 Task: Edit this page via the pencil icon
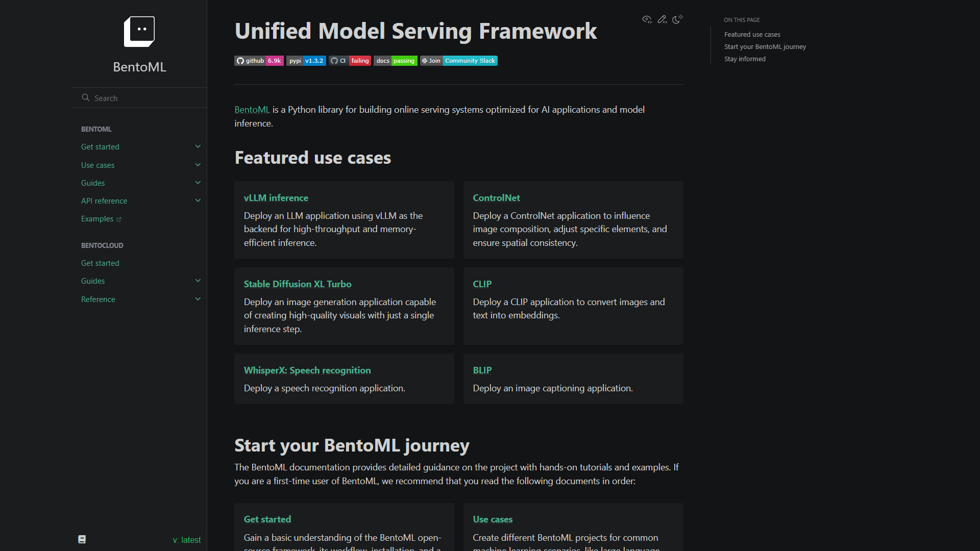[662, 19]
